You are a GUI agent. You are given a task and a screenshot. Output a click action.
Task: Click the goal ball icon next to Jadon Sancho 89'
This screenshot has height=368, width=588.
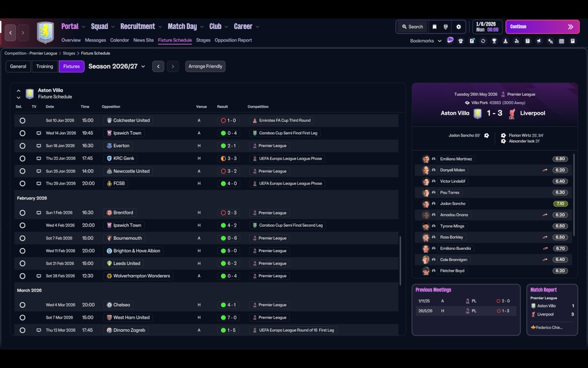point(486,136)
